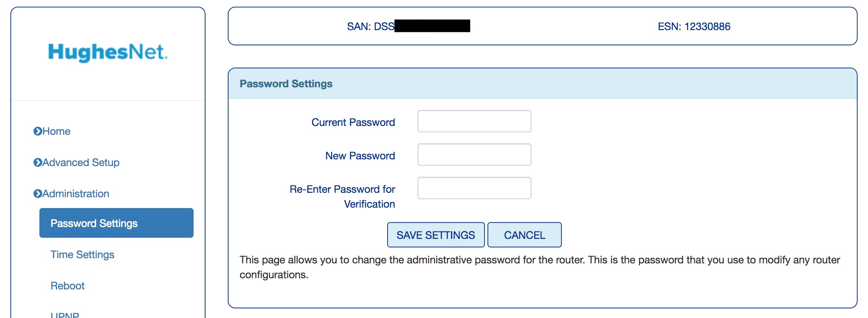The width and height of the screenshot is (868, 318).
Task: Open the UPNP sidebar entry
Action: tap(65, 315)
